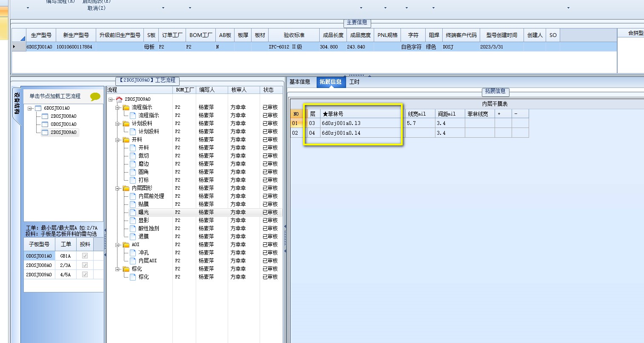
Task: Select the 计划投料 leaf process step
Action: point(149,132)
